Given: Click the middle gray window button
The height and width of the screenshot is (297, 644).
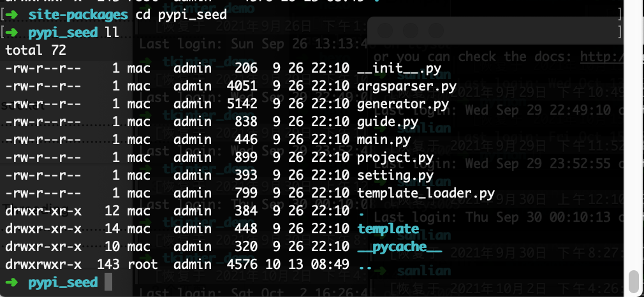Looking at the screenshot, I should [x=410, y=31].
